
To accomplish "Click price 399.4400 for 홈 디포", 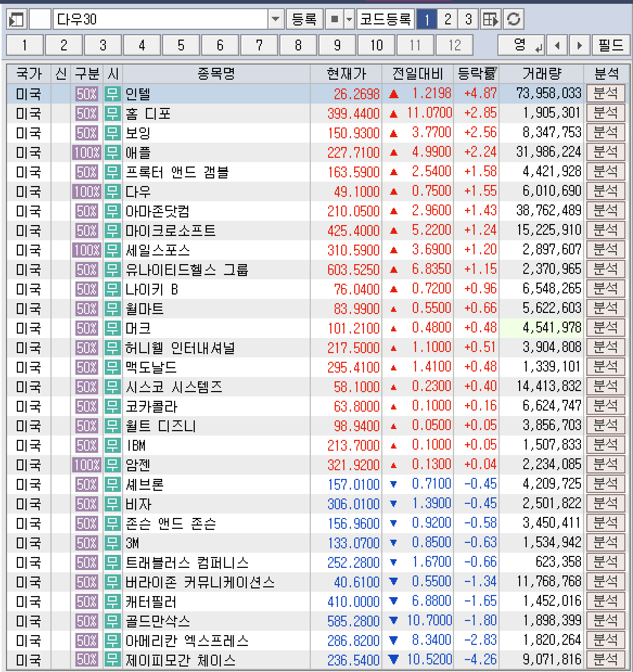I will [x=354, y=113].
